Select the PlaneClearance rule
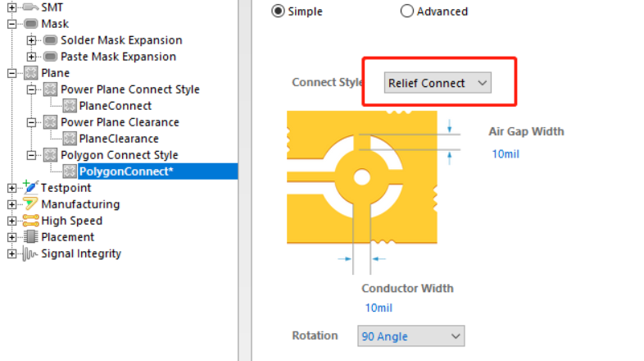Viewport: 644px width, 361px height. pos(118,139)
